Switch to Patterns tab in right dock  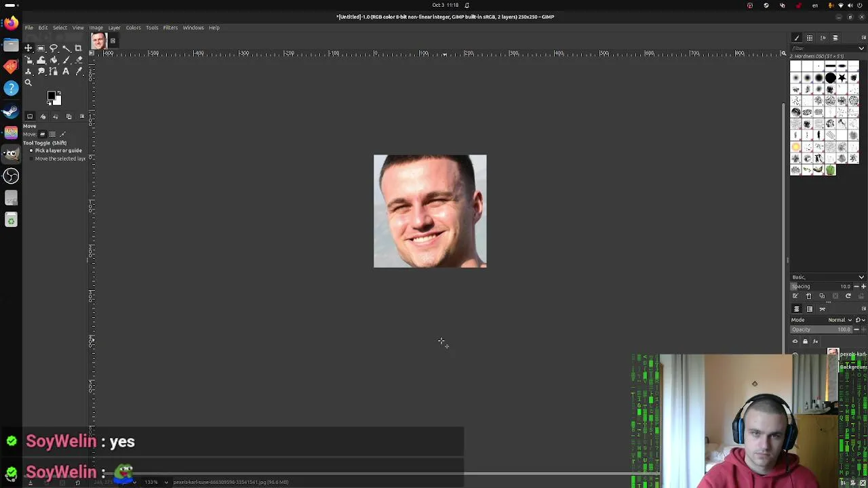coord(810,38)
